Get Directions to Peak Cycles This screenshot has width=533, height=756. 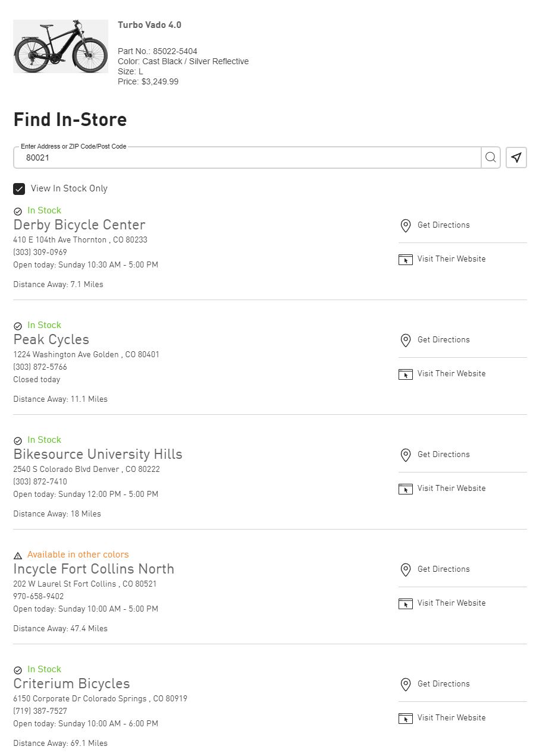click(443, 340)
